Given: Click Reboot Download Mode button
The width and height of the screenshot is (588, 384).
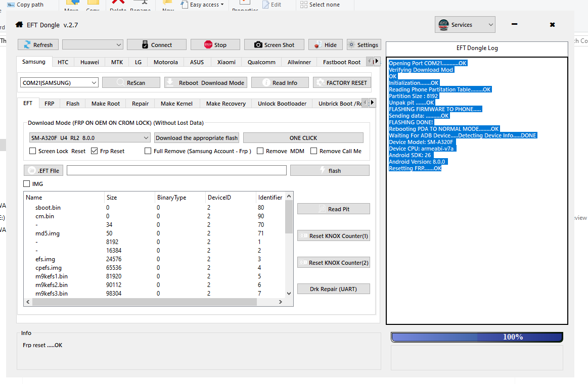Looking at the screenshot, I should tap(205, 82).
